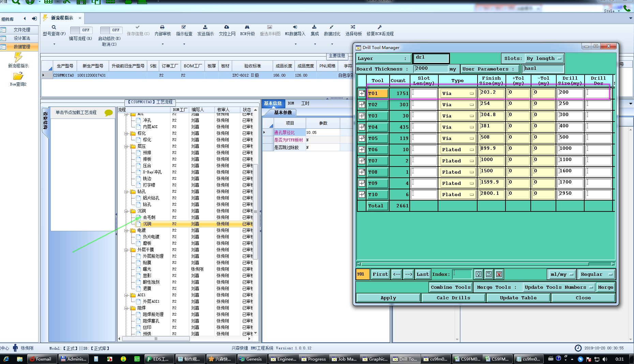634x364 pixels.
Task: Expand tool row T05 plus box
Action: [362, 138]
